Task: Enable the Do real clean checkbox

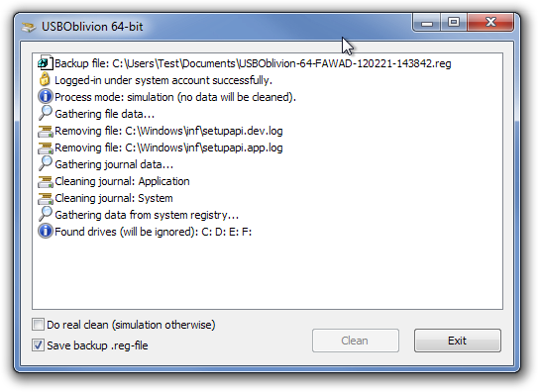Action: coord(39,325)
